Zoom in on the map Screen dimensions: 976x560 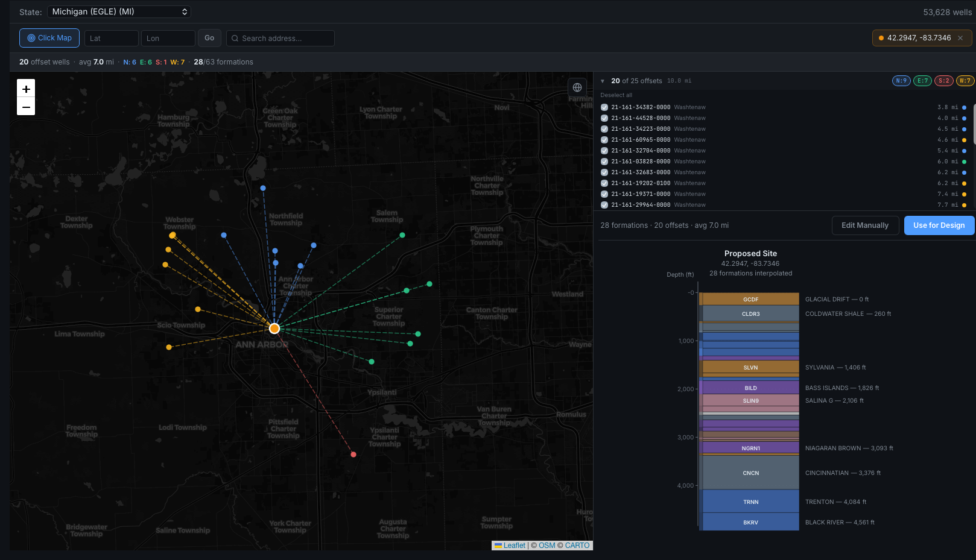pyautogui.click(x=26, y=89)
